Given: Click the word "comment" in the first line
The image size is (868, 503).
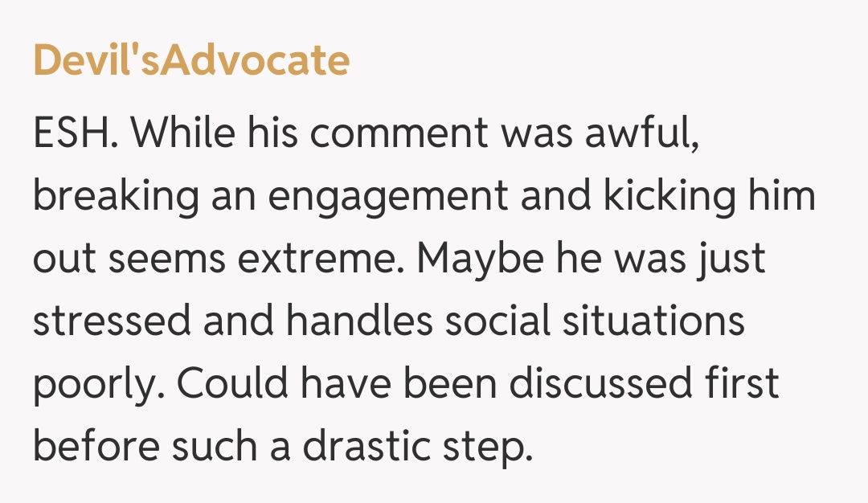Looking at the screenshot, I should pyautogui.click(x=399, y=133).
